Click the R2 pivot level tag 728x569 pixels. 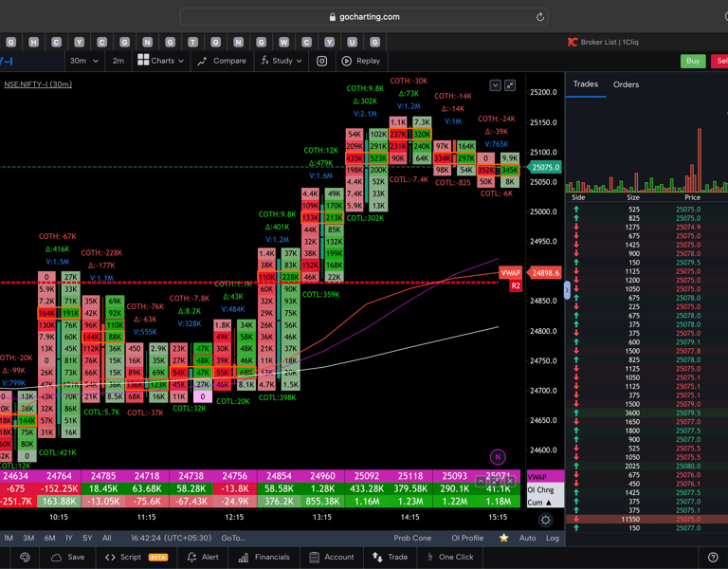516,285
